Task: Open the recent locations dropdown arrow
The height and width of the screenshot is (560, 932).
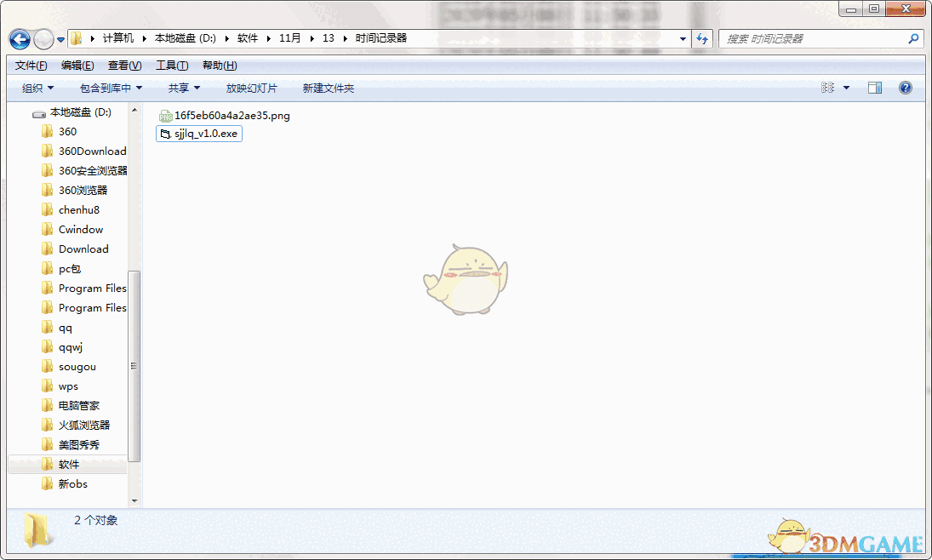Action: pos(60,40)
